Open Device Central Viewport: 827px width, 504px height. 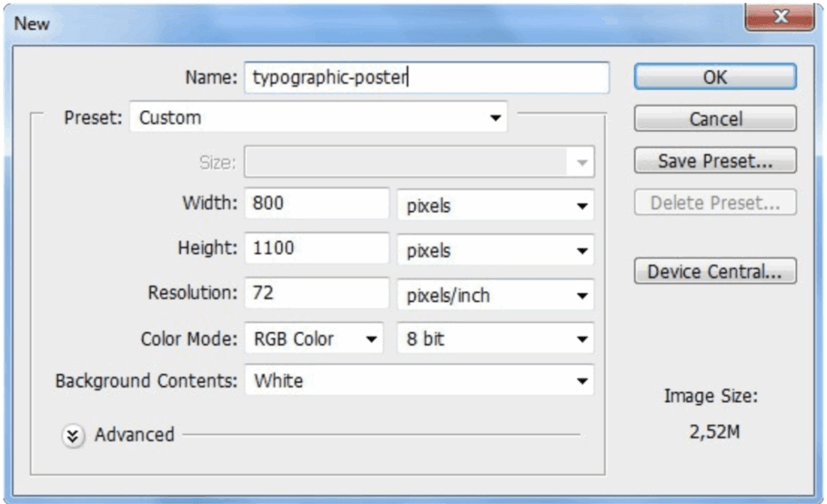pyautogui.click(x=715, y=271)
